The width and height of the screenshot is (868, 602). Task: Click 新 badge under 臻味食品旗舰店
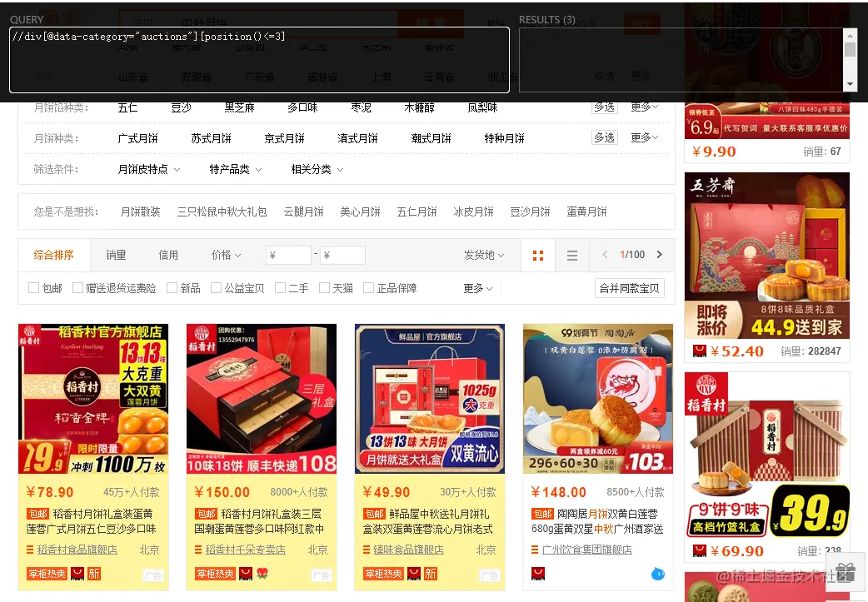point(431,574)
